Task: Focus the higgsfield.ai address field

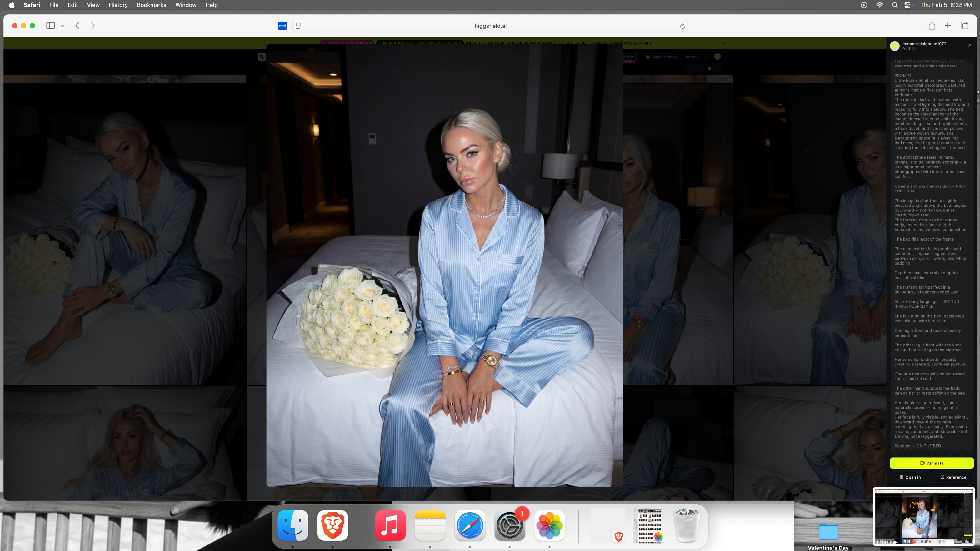Action: point(490,26)
